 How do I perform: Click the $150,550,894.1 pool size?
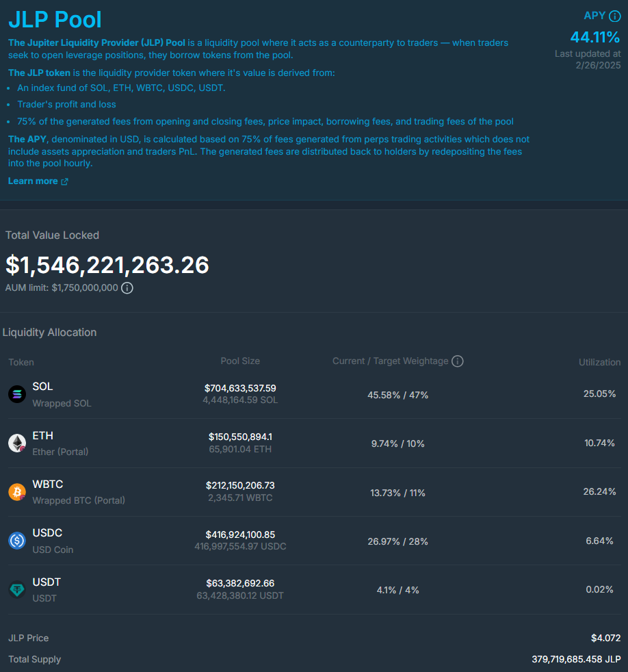coord(240,437)
